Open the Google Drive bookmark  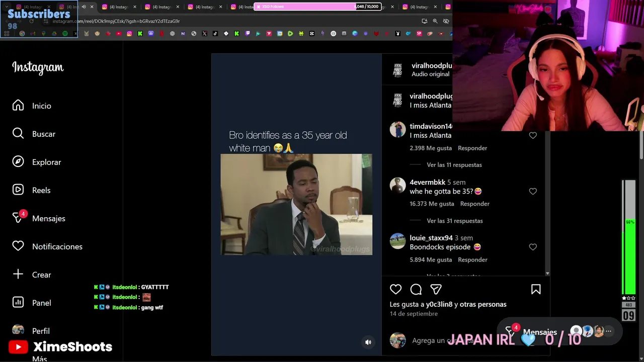[54, 34]
